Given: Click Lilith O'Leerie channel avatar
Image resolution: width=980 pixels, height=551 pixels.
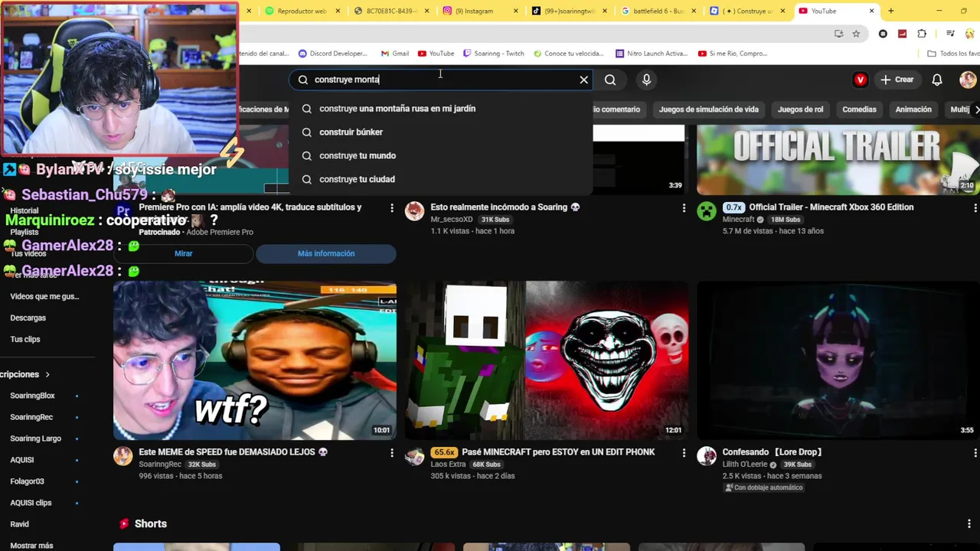Looking at the screenshot, I should 706,456.
